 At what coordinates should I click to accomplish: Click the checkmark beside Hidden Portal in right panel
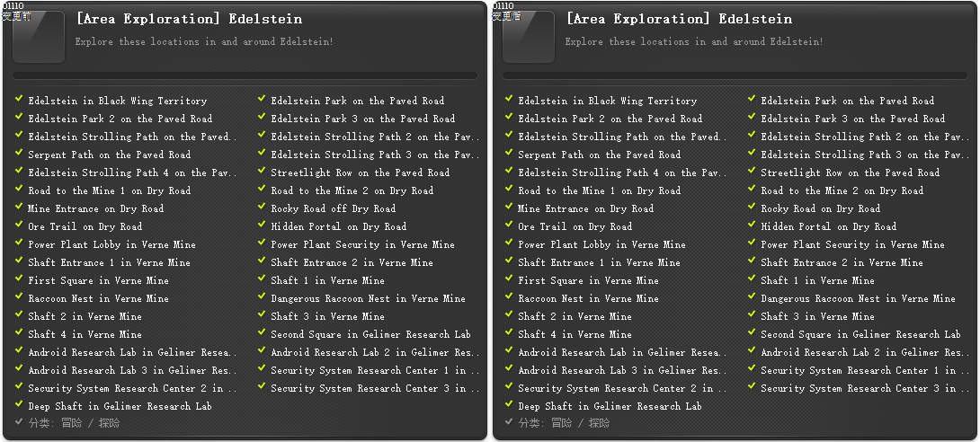coord(752,225)
